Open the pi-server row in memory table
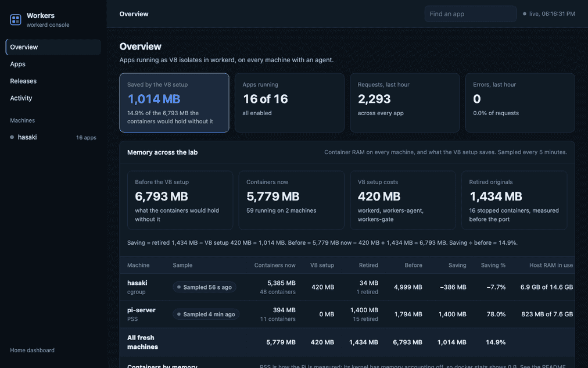This screenshot has width=588, height=368. (347, 315)
